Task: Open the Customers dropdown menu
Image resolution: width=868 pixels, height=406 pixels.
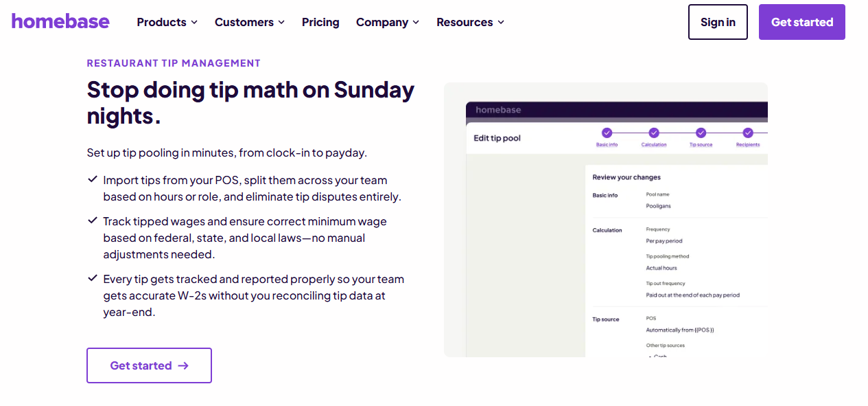Action: click(250, 22)
